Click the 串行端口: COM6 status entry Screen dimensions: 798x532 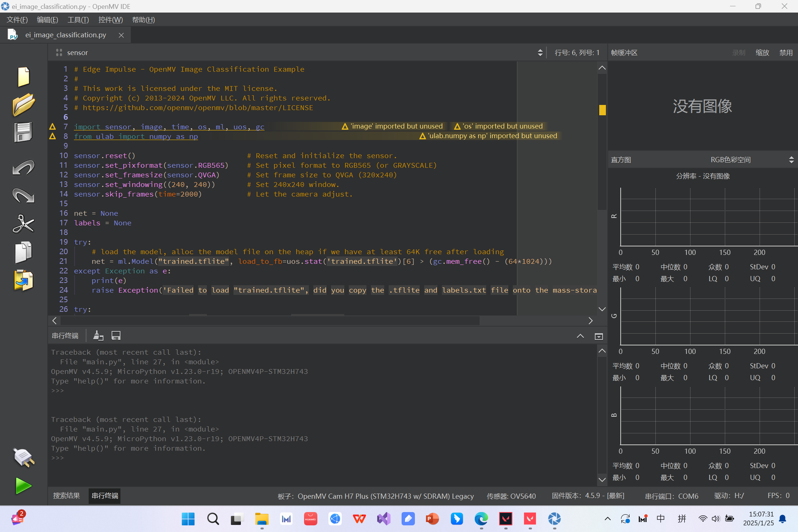672,496
